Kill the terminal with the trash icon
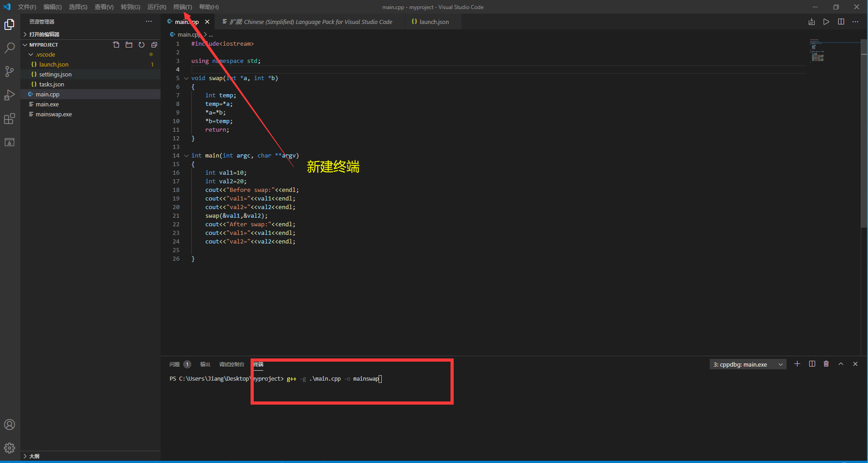This screenshot has width=868, height=463. (826, 364)
